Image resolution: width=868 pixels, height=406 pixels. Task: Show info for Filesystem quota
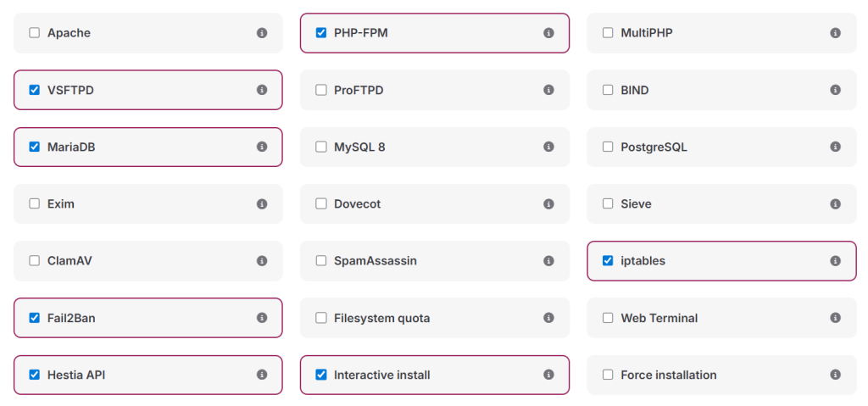[x=548, y=318]
